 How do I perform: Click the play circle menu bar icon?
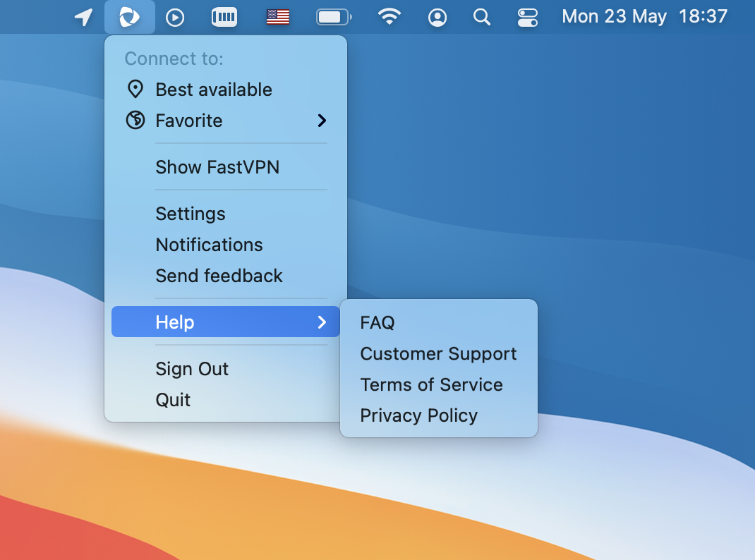[175, 18]
